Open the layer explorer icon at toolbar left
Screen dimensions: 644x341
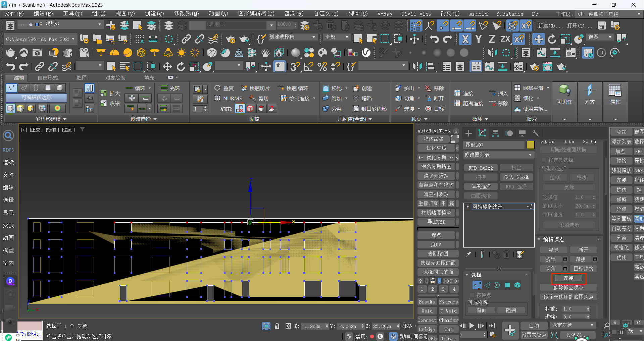pos(10,25)
